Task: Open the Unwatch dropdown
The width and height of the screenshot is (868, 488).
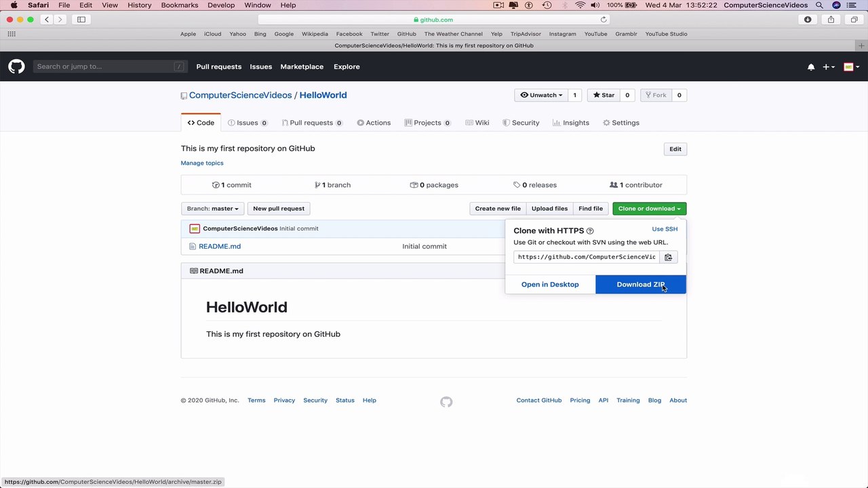Action: coord(540,96)
